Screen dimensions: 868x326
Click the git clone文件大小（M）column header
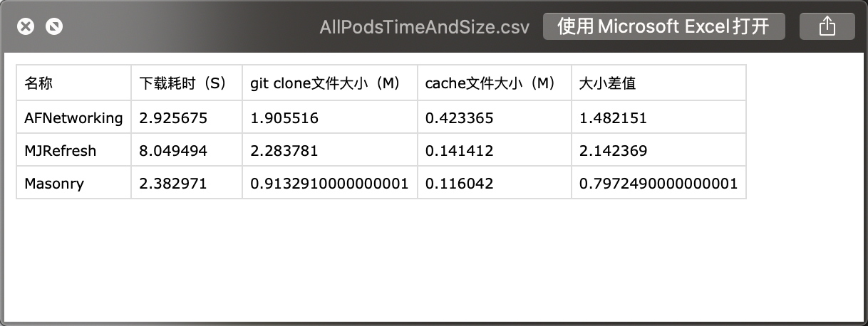click(330, 83)
